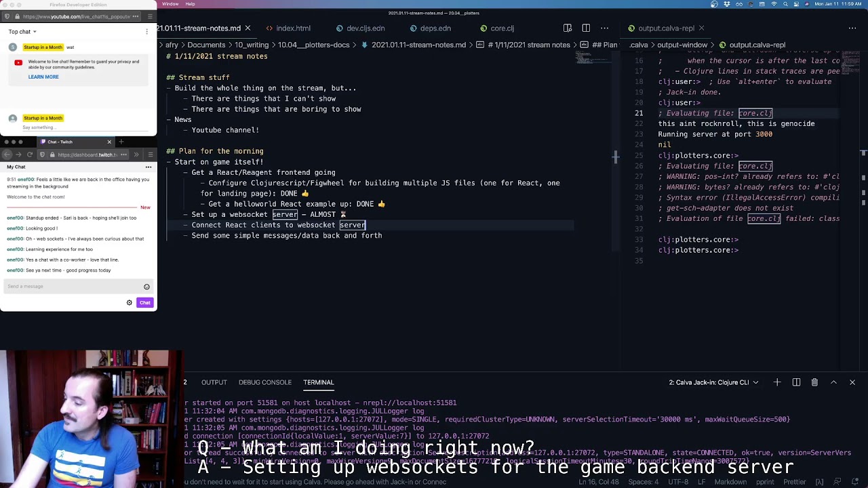
Task: Split the terminal panel
Action: tap(796, 382)
